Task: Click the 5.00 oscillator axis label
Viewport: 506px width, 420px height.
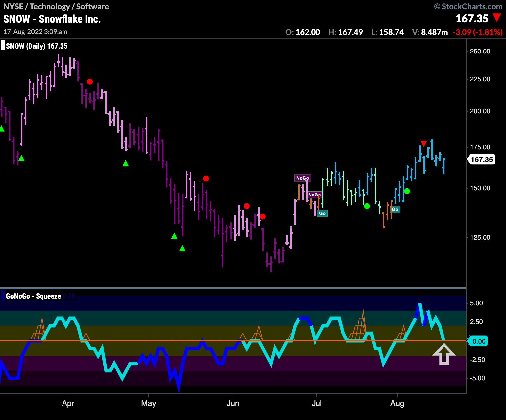Action: [x=476, y=303]
